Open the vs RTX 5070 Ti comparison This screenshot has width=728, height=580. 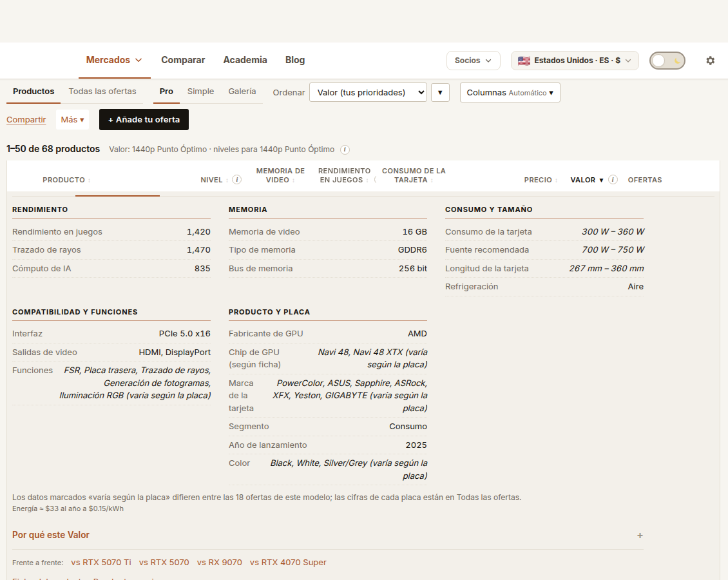101,563
